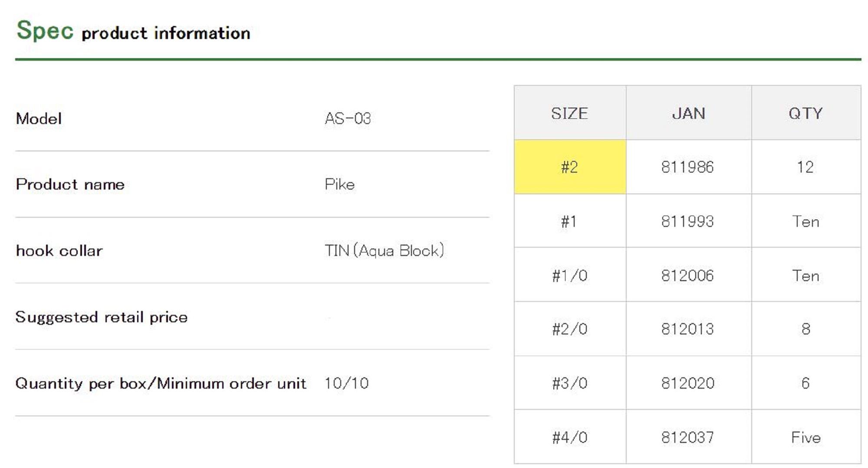Click JAN code 812013

[x=687, y=329]
